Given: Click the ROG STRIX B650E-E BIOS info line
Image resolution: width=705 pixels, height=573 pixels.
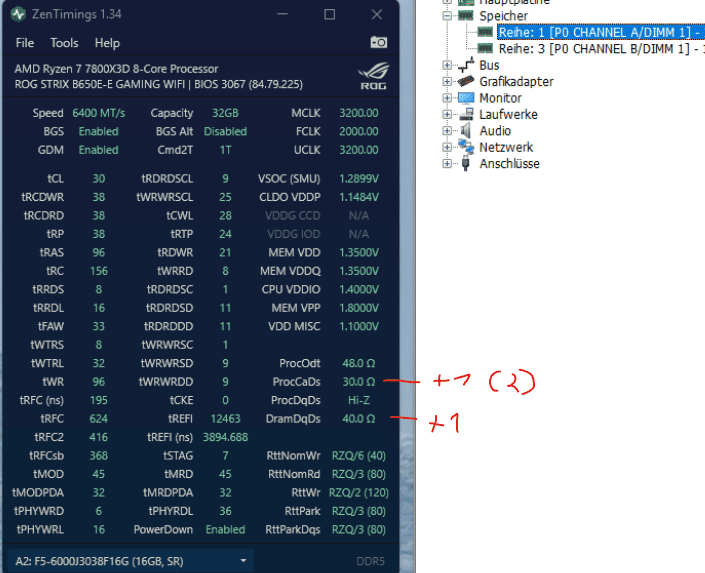Looking at the screenshot, I should [159, 84].
